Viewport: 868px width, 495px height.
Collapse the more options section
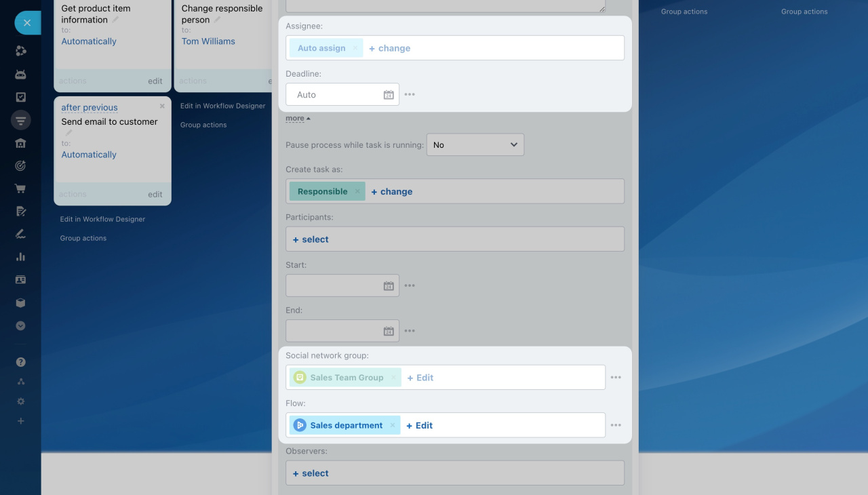click(x=298, y=119)
